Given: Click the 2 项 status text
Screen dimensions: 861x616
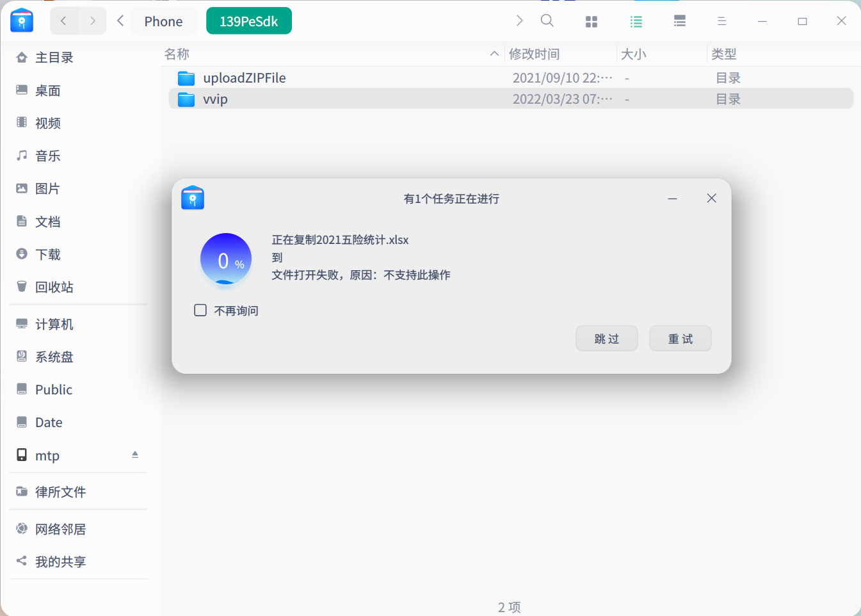Looking at the screenshot, I should click(510, 607).
